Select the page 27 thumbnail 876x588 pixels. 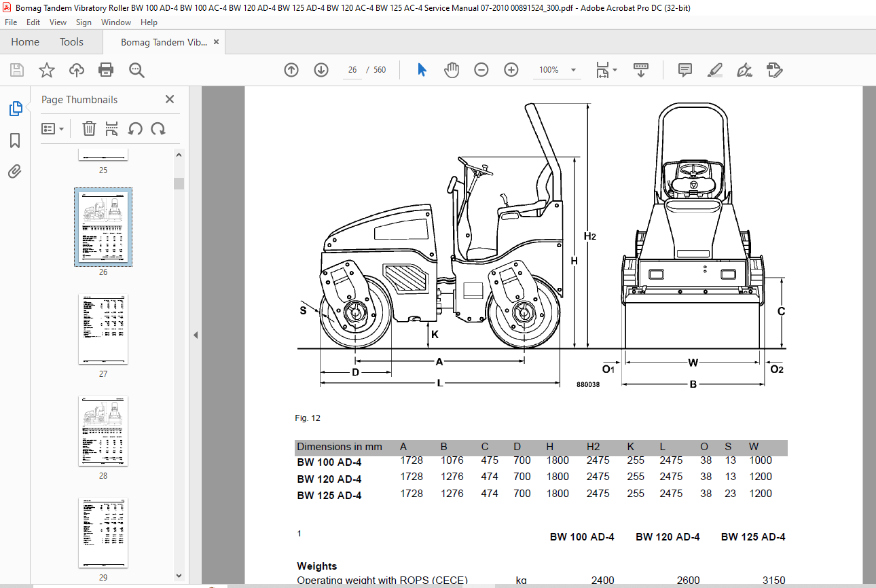103,329
